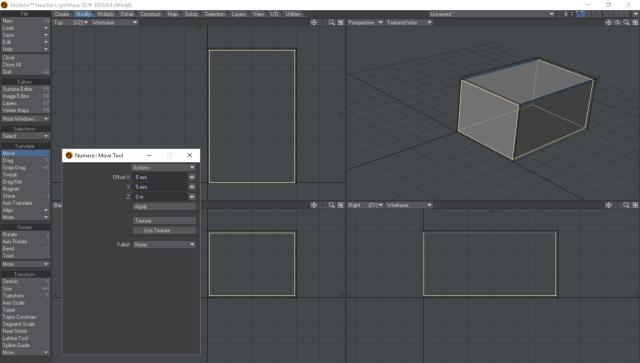Switch to the Selection tab
Image resolution: width=640 pixels, height=363 pixels.
215,14
